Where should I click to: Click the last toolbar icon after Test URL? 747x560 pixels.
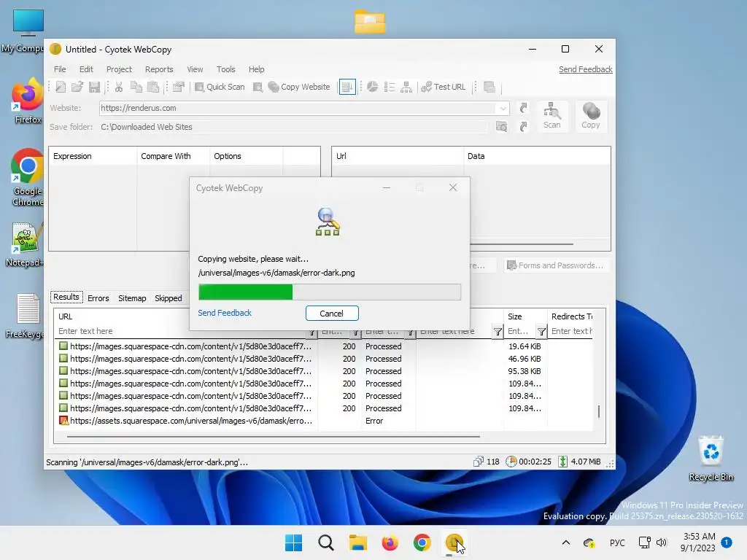click(489, 87)
